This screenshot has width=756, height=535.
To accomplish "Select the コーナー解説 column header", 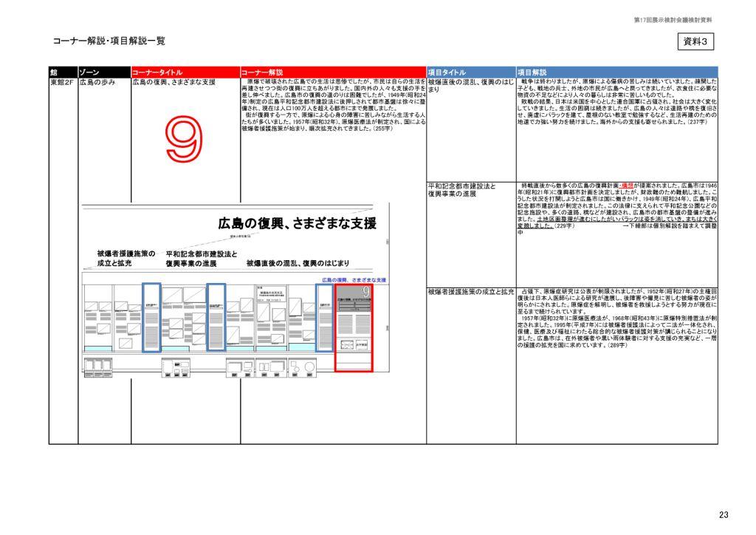I will (333, 72).
